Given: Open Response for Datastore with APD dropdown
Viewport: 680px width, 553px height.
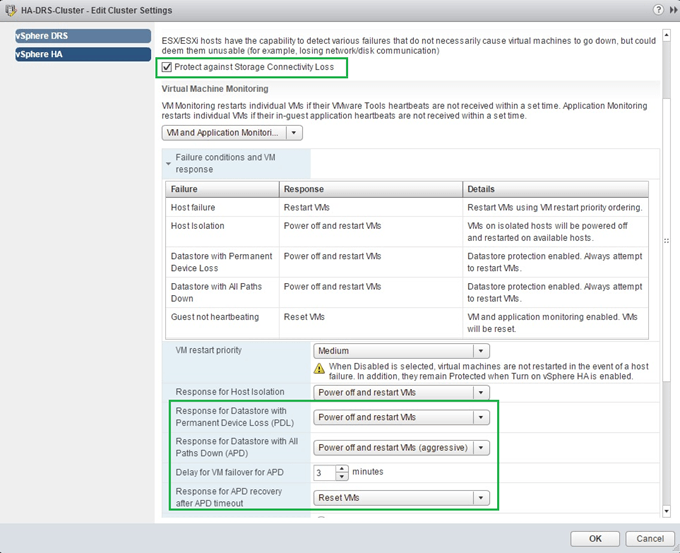Looking at the screenshot, I should click(401, 448).
